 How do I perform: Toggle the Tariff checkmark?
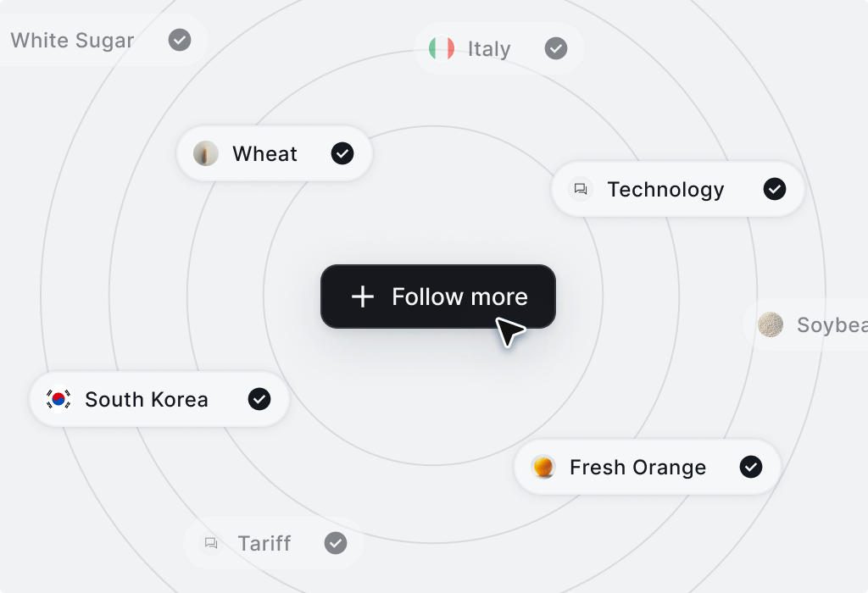(336, 543)
